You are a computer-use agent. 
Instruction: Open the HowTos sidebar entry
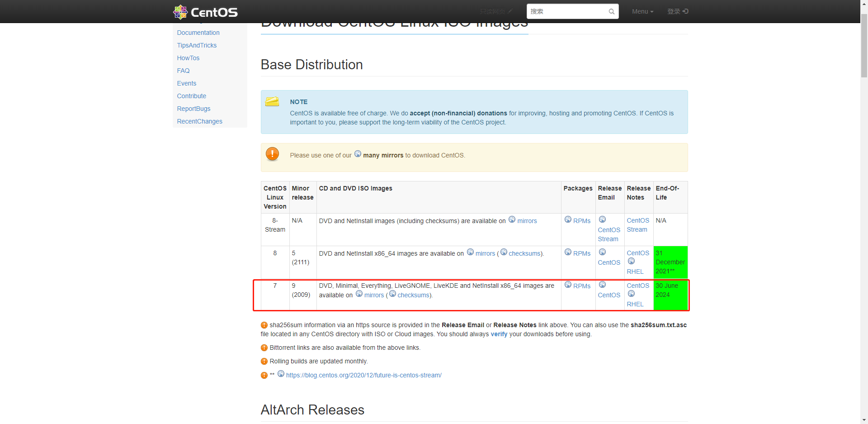click(188, 58)
